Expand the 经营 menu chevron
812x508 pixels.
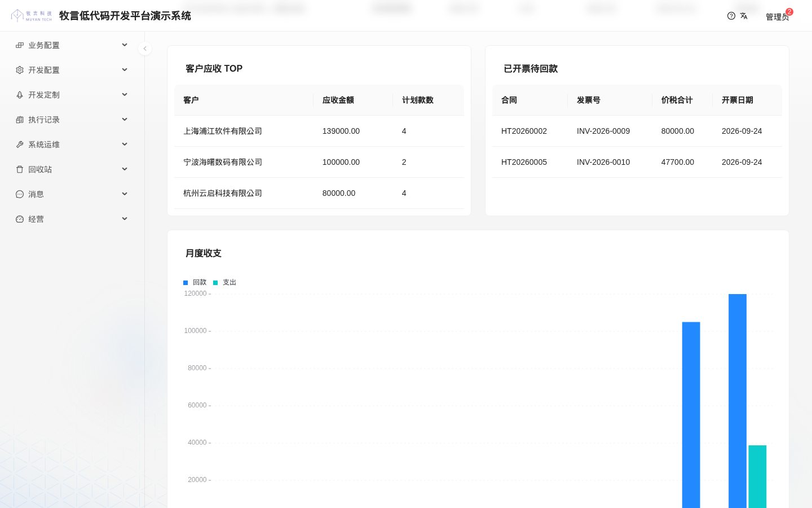coord(125,219)
